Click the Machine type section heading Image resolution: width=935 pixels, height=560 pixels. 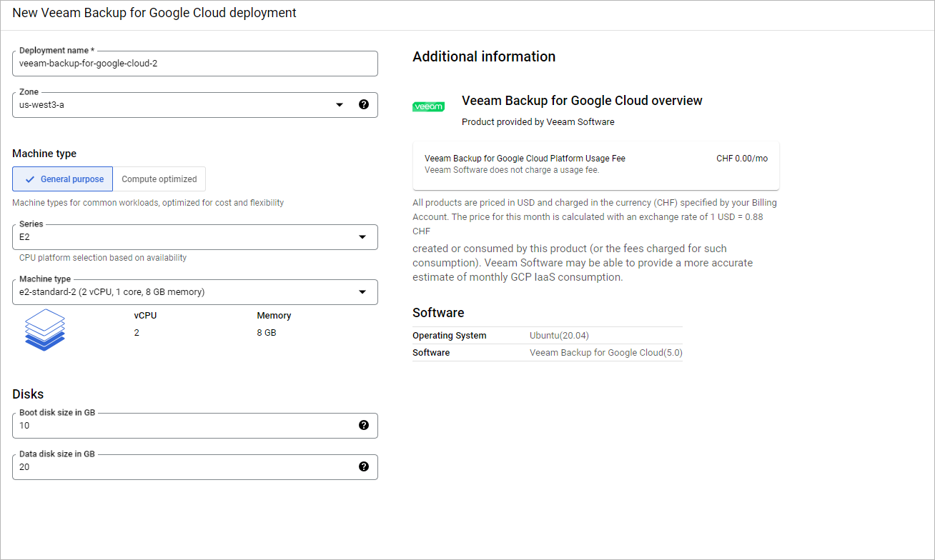[x=44, y=154]
